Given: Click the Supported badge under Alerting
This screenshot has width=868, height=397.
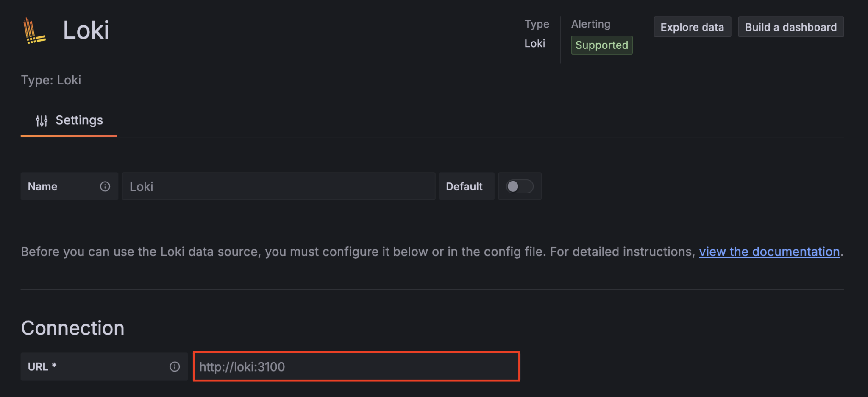Looking at the screenshot, I should pyautogui.click(x=601, y=45).
